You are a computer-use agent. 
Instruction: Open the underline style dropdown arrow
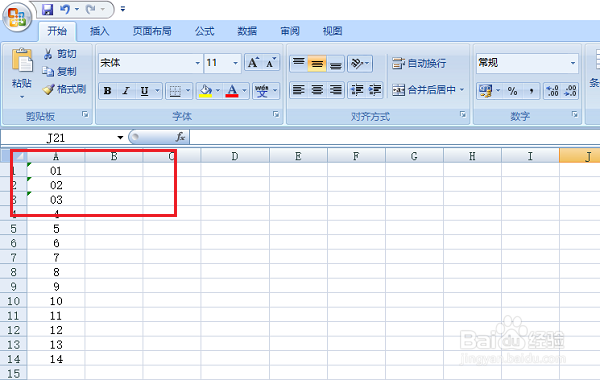(x=157, y=91)
